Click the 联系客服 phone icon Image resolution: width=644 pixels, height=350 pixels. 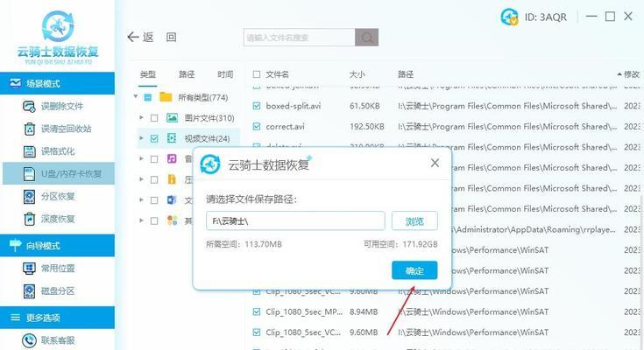pos(29,340)
